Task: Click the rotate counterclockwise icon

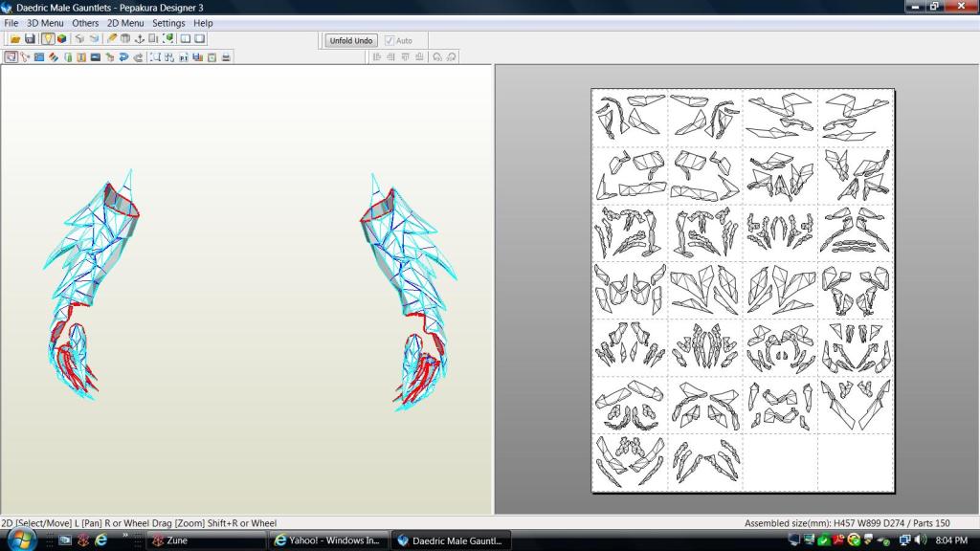Action: pyautogui.click(x=436, y=56)
